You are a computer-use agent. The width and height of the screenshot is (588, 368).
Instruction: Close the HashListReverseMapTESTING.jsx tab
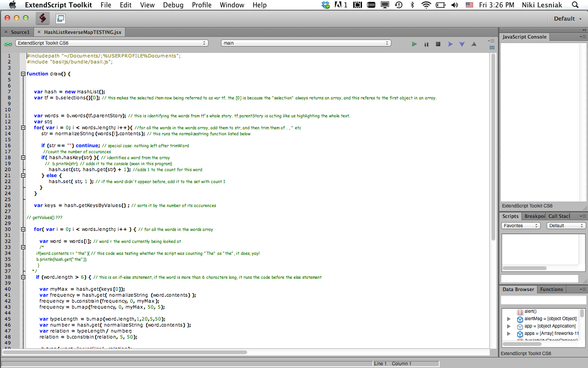[x=40, y=32]
